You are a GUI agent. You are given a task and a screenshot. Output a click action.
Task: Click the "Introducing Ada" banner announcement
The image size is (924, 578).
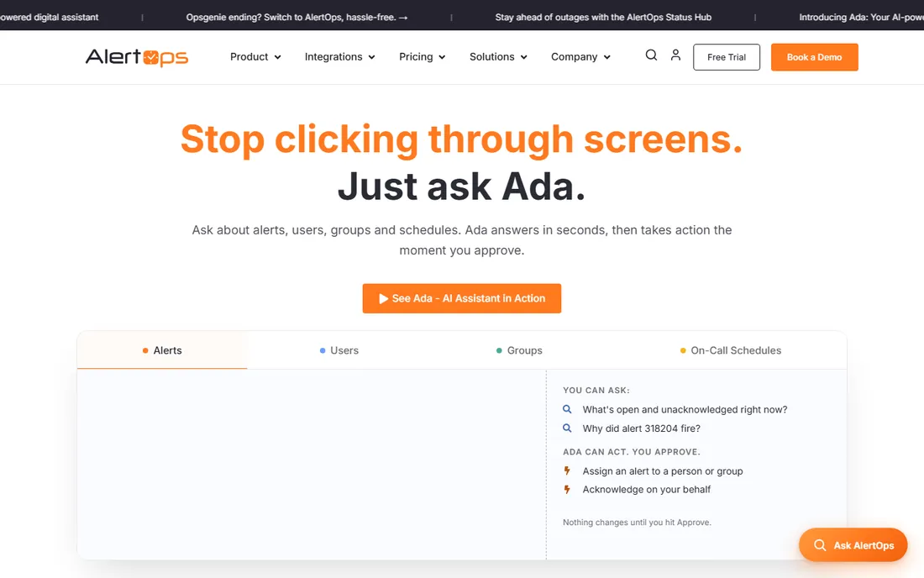click(861, 17)
